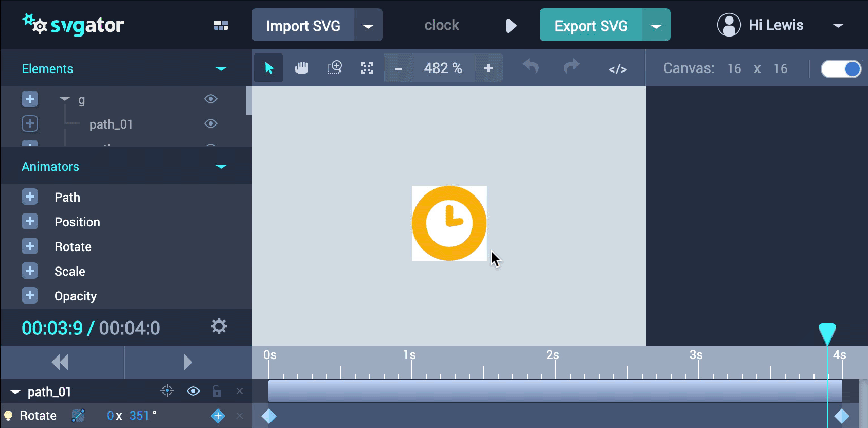Click the Path animator label
Viewport: 868px width, 428px height.
click(67, 197)
